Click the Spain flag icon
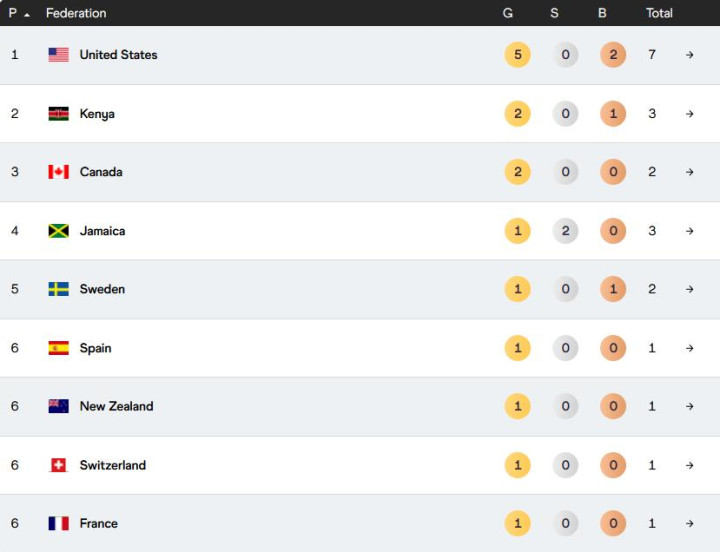The height and width of the screenshot is (552, 720). [58, 348]
